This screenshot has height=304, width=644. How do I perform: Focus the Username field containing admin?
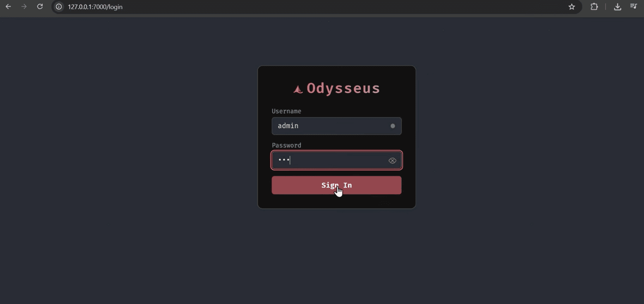click(x=336, y=126)
